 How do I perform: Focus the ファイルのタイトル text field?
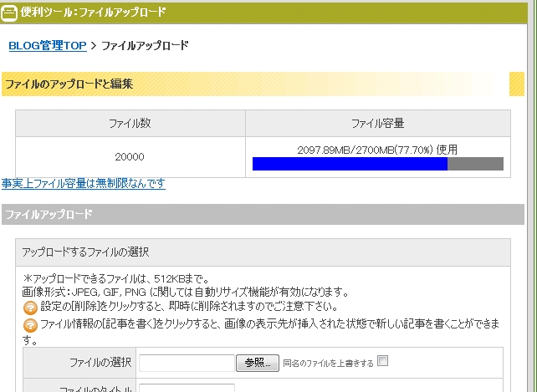187,388
